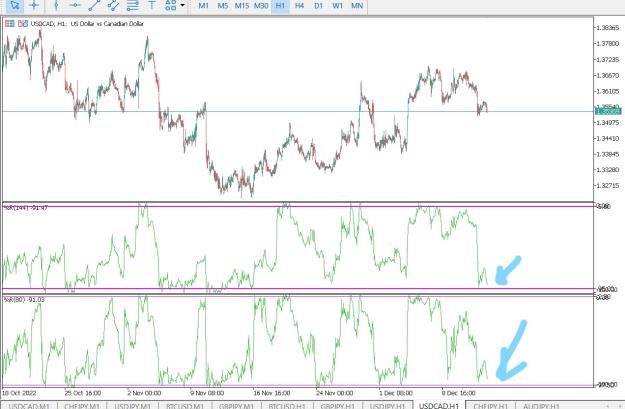
Task: Open the USDCAD,M1 chart tab
Action: [29, 405]
